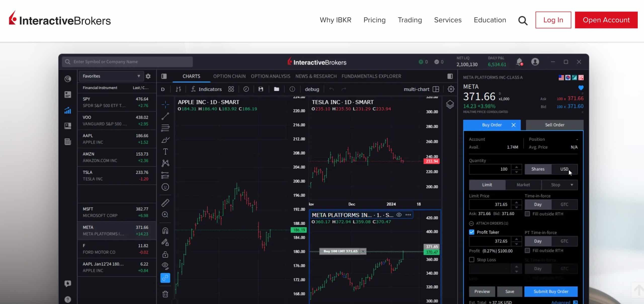
Task: Switch to the Sell Order tab
Action: click(554, 125)
